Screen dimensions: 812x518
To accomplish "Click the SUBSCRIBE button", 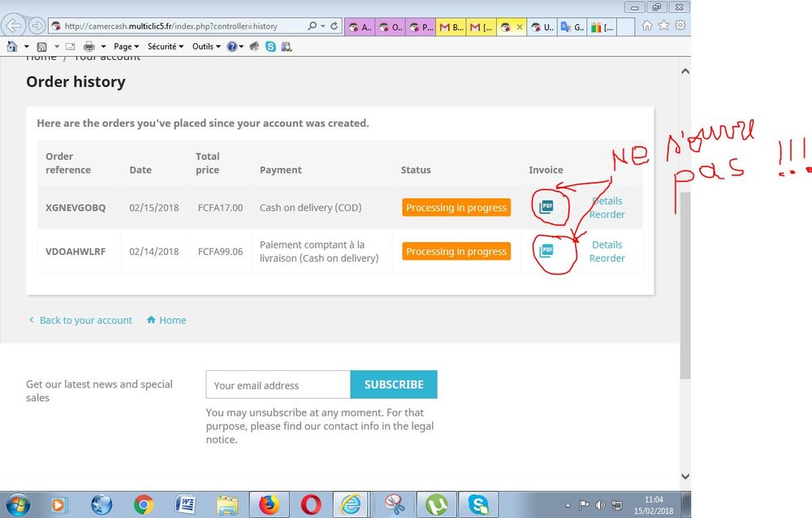I will [394, 384].
